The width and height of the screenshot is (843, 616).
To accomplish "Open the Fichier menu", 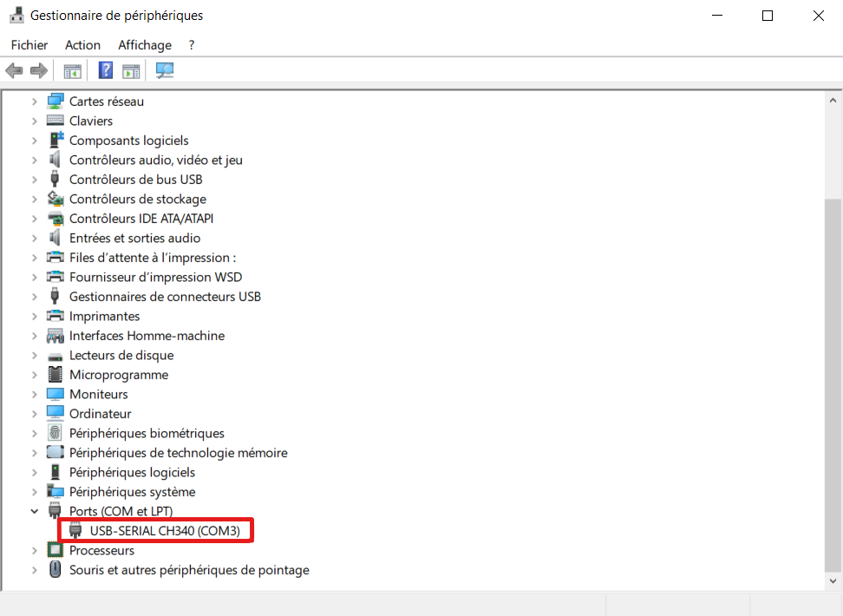I will point(29,44).
